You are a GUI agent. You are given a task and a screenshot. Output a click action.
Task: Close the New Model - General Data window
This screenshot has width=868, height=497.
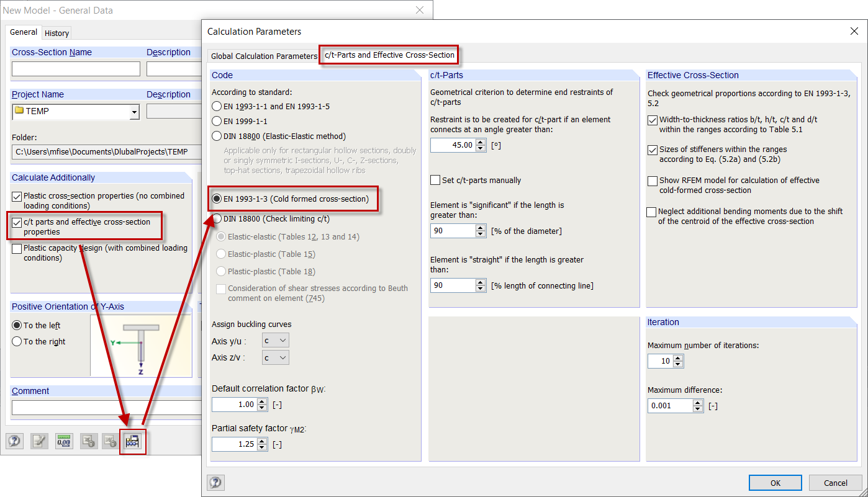coord(420,10)
